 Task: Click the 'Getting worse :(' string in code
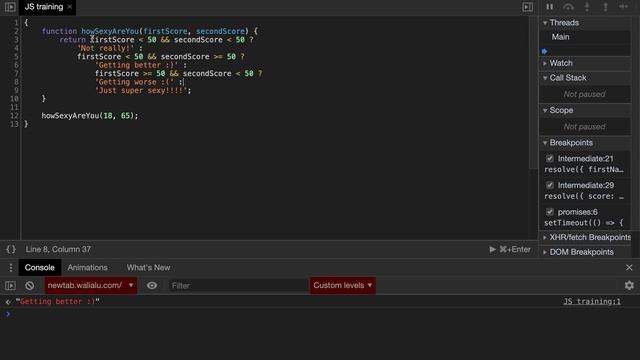point(134,82)
